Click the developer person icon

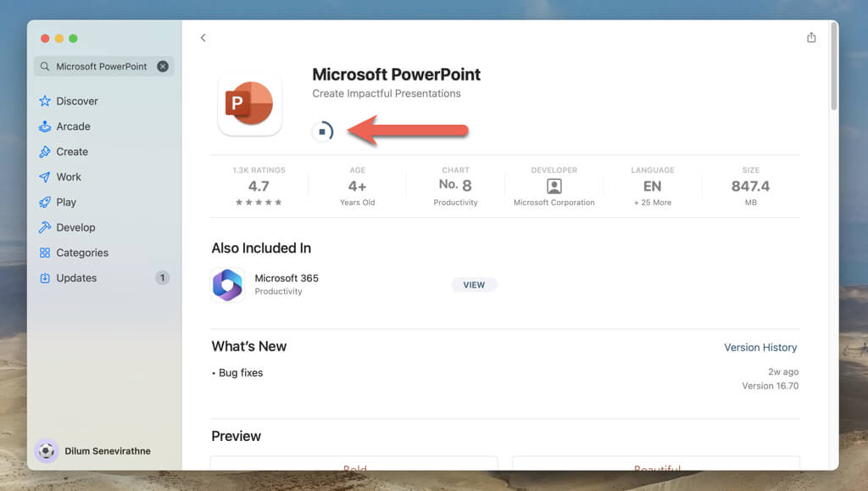[x=554, y=186]
